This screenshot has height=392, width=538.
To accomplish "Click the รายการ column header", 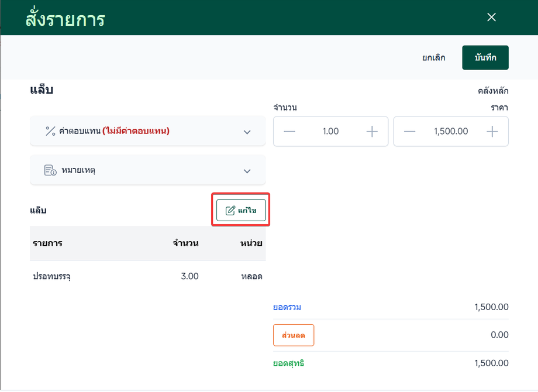I will click(x=48, y=243).
